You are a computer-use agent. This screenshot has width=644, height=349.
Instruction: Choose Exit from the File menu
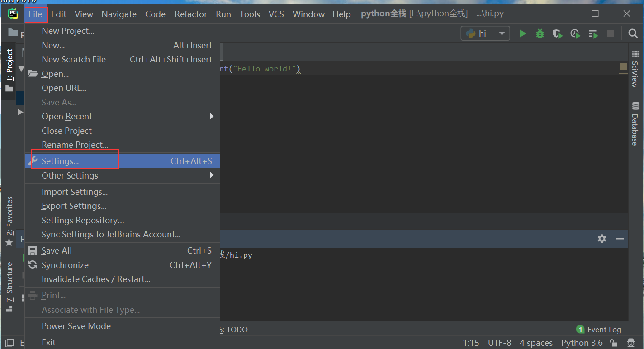pyautogui.click(x=122, y=342)
